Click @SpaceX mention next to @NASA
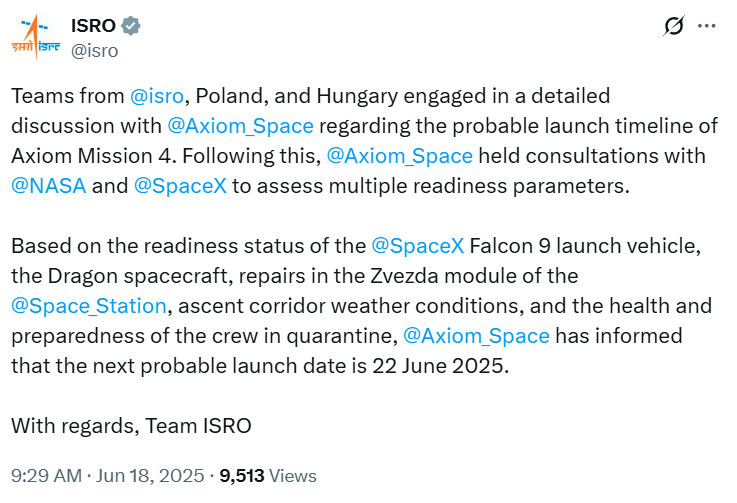 pyautogui.click(x=179, y=186)
